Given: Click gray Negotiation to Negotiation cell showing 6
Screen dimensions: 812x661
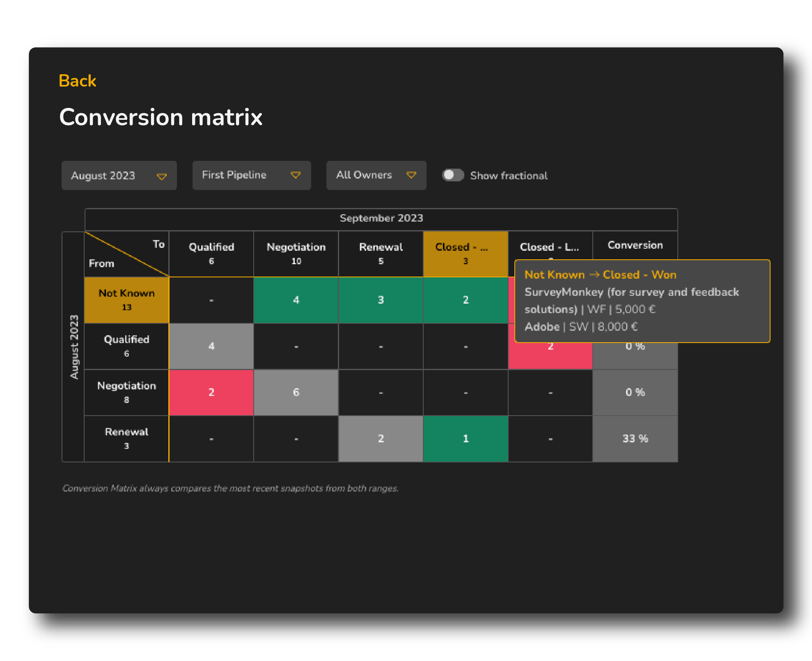Looking at the screenshot, I should tap(296, 392).
